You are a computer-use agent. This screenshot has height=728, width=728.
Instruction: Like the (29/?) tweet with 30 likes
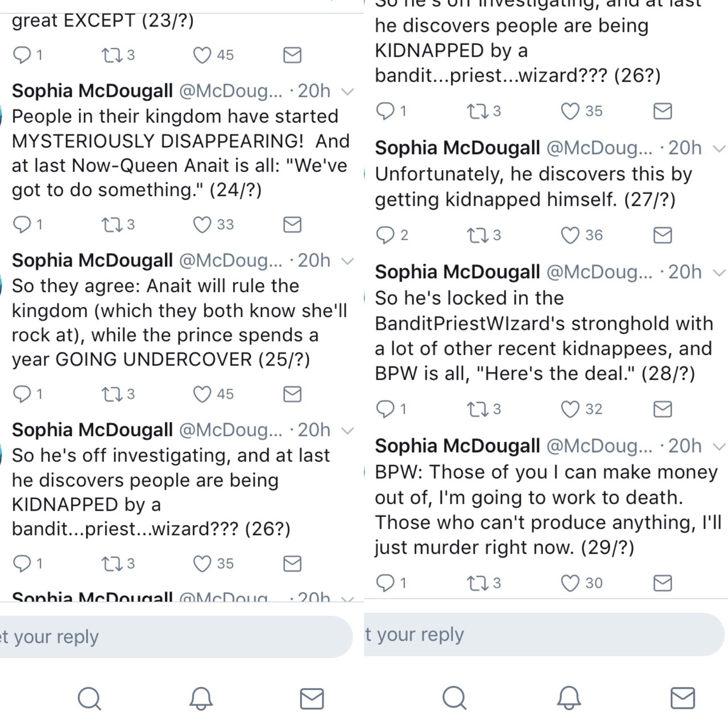tap(570, 583)
